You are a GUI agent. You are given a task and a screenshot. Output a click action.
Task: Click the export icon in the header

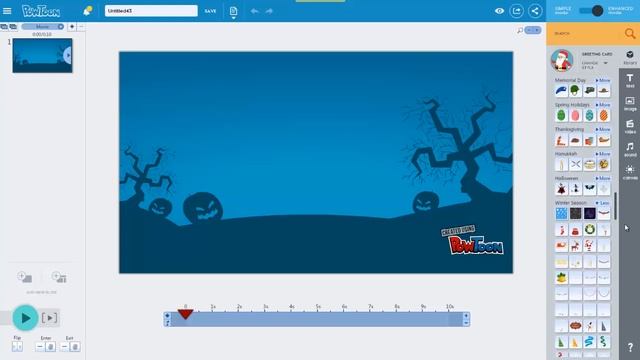pyautogui.click(x=517, y=11)
